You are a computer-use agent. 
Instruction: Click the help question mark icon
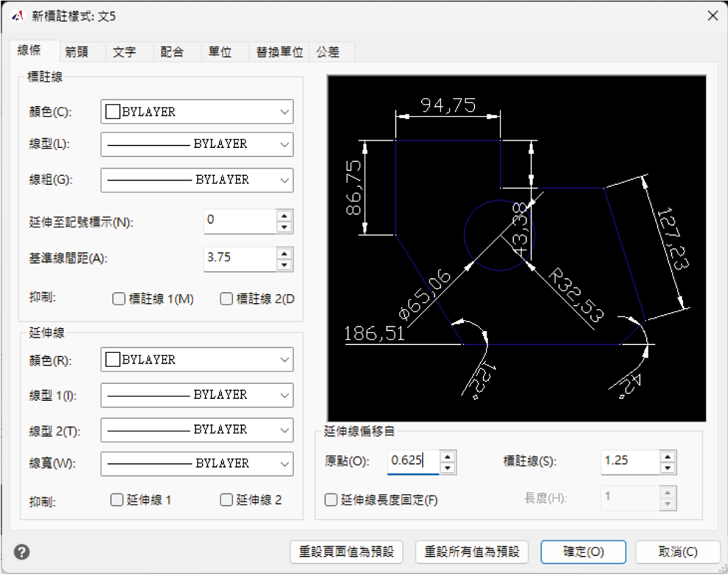coord(22,552)
